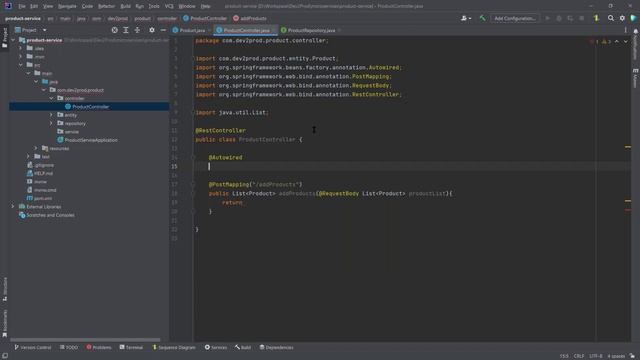Expand the .idea folder
This screenshot has height=360, width=640.
point(20,48)
